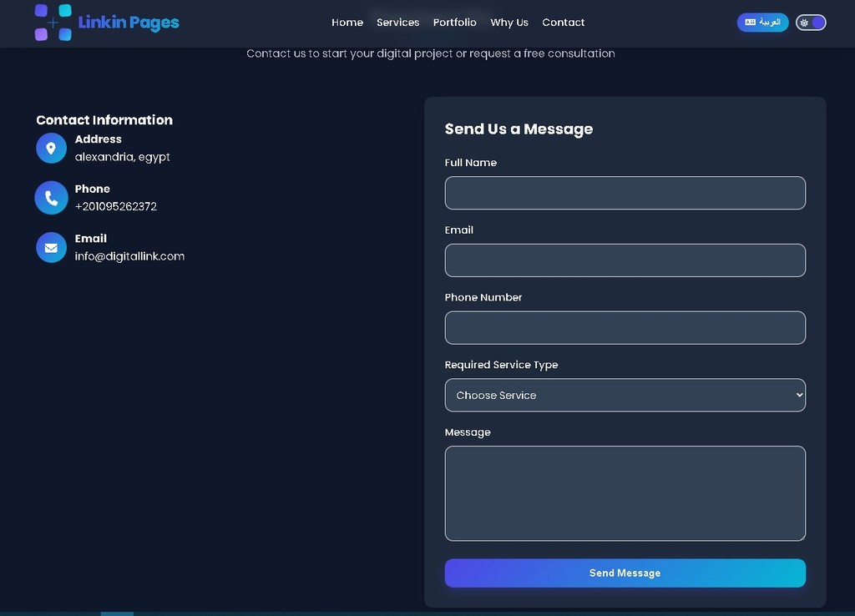Click the info@digitallink.com email address
Screen dimensions: 855x616
click(129, 256)
